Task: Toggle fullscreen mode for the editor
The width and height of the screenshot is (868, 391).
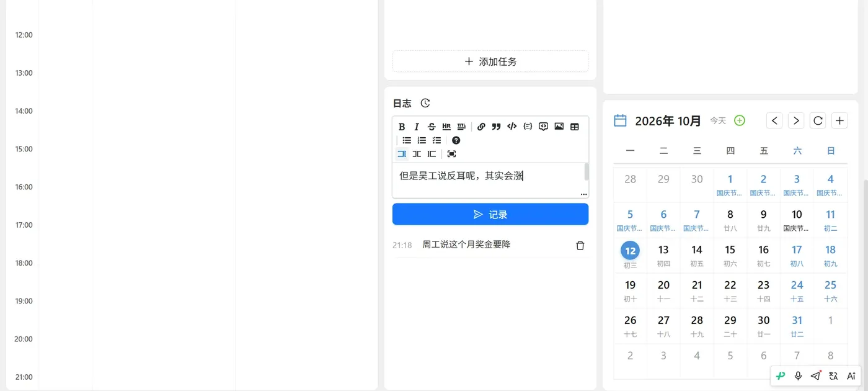Action: pyautogui.click(x=451, y=154)
